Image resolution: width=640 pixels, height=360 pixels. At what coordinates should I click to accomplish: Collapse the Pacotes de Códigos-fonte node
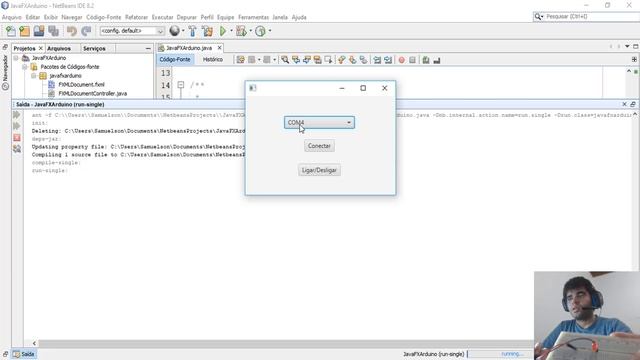25,67
